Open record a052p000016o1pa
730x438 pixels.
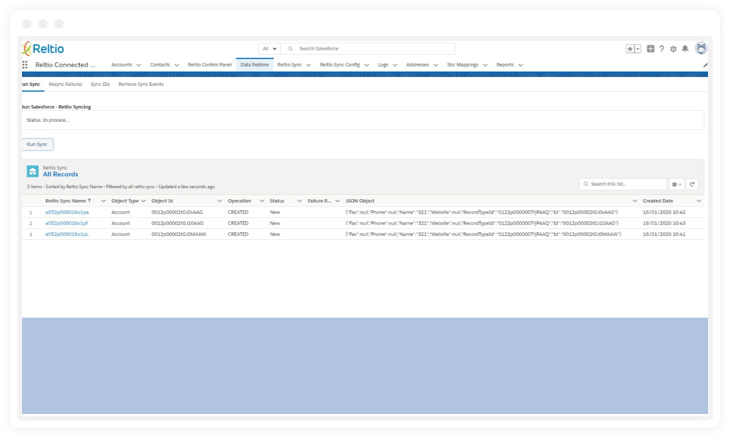(x=67, y=212)
